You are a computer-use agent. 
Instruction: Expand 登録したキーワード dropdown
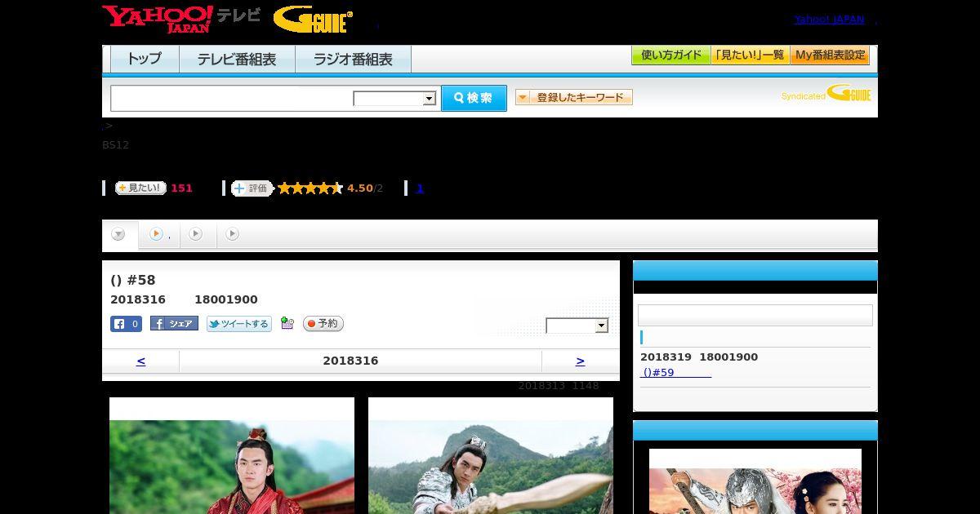(x=574, y=97)
